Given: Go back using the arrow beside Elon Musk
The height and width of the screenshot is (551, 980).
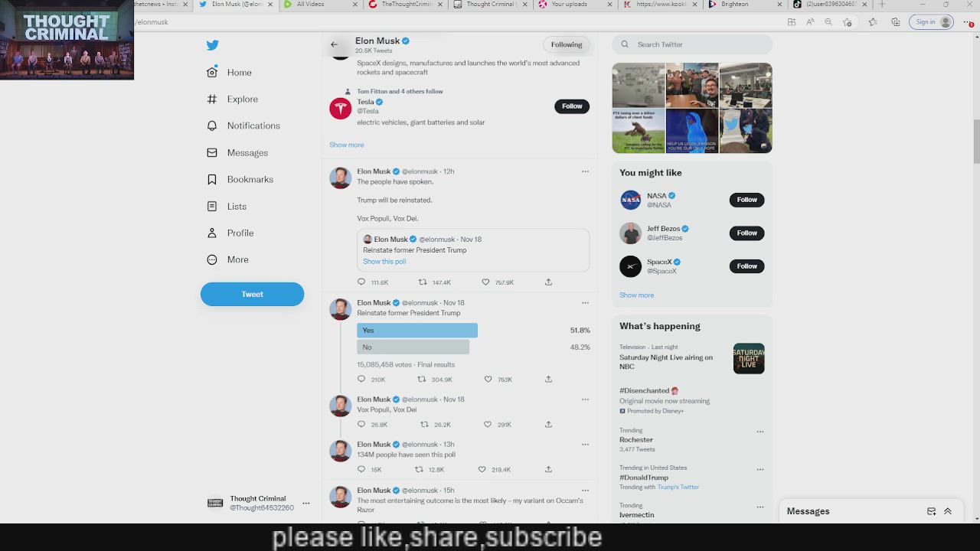Looking at the screenshot, I should point(334,44).
